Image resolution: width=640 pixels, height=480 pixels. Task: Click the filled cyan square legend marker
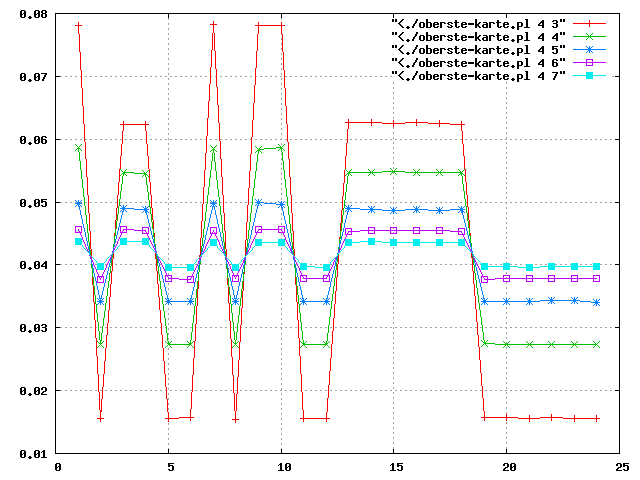click(589, 75)
